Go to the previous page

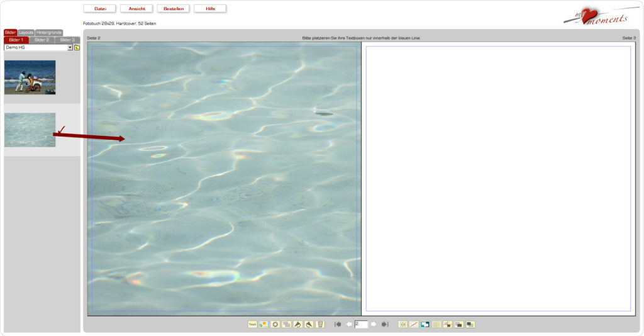click(349, 325)
